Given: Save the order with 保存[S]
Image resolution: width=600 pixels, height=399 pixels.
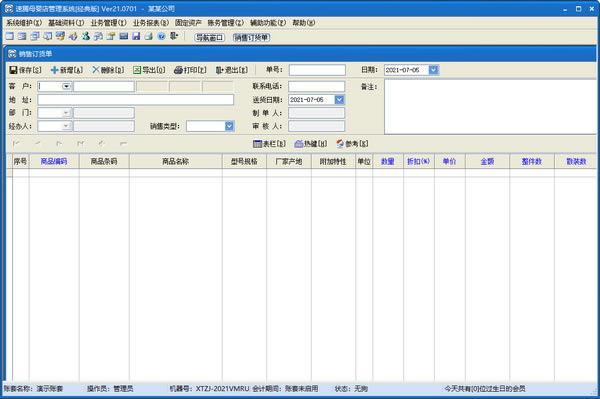Looking at the screenshot, I should pyautogui.click(x=25, y=70).
